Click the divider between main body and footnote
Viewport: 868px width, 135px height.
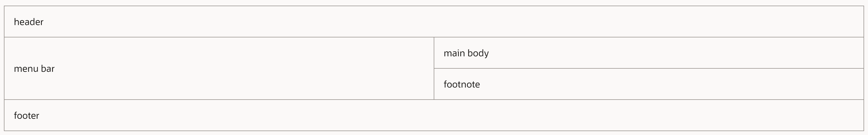coord(649,69)
